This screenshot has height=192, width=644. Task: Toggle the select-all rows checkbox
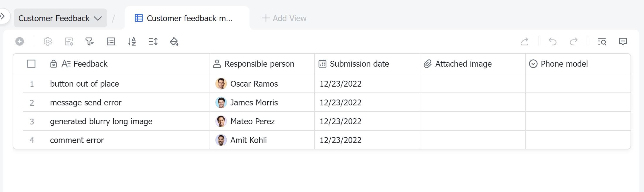(x=31, y=64)
